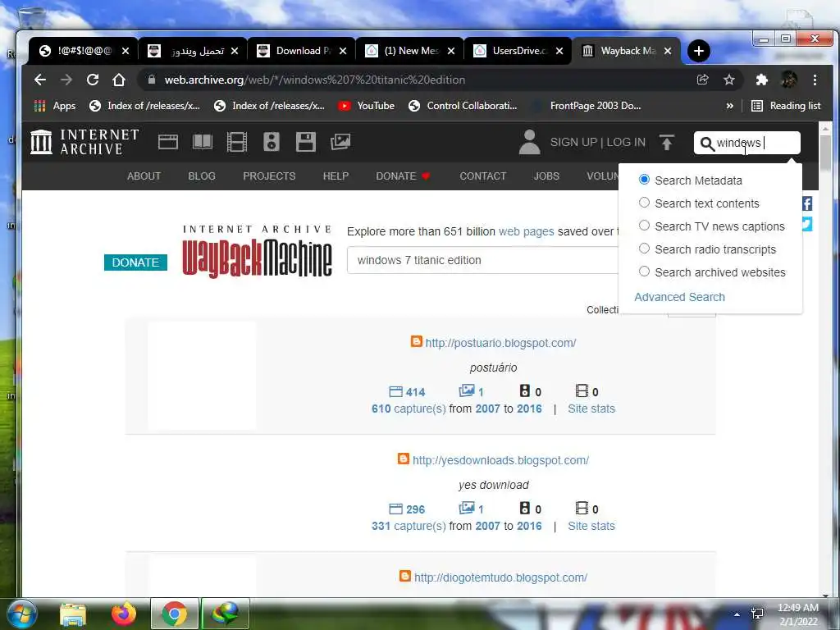
Task: Click the web pages link in the intro text
Action: coord(526,231)
